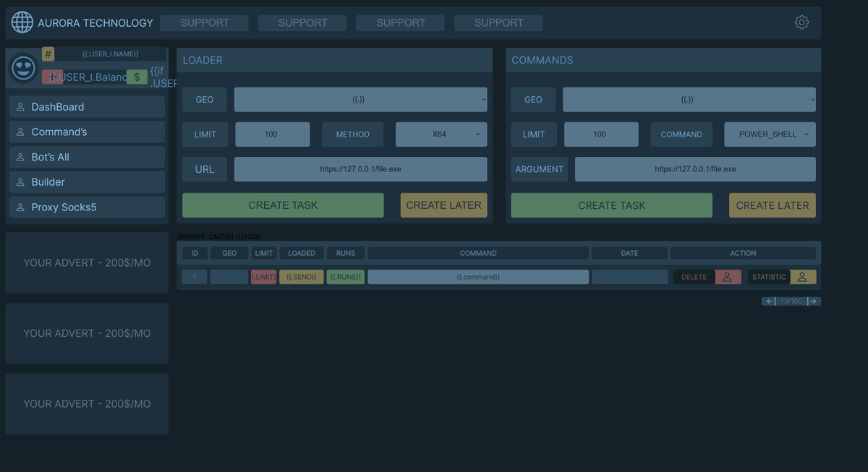Click the person icon beside Proxy Socks5

click(x=20, y=207)
